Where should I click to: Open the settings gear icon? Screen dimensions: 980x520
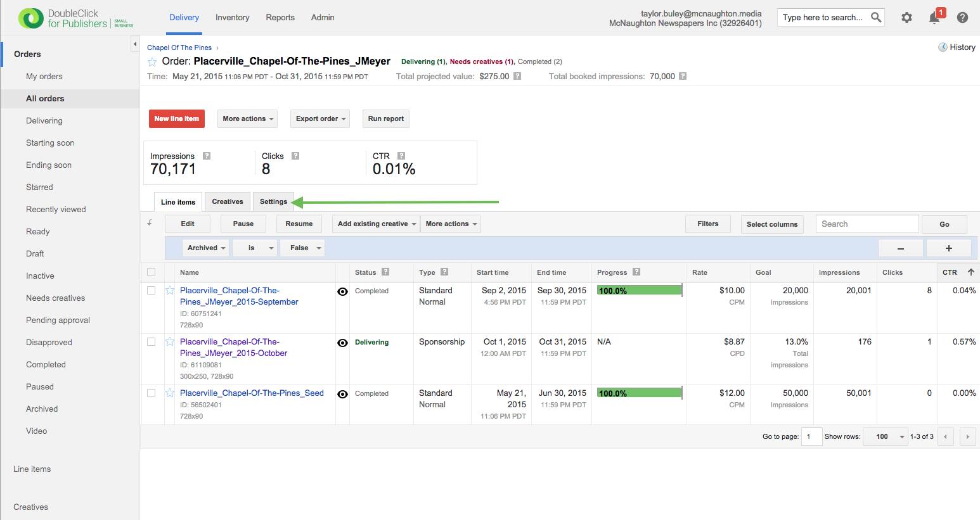[x=906, y=18]
